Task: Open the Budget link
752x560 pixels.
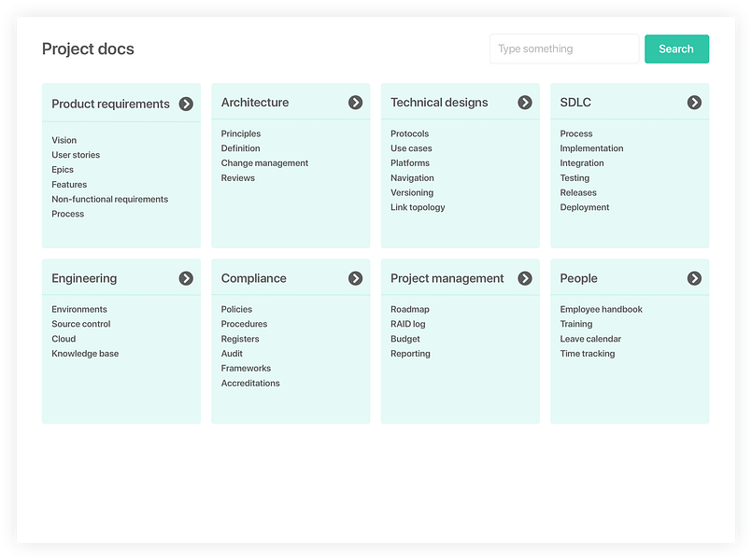Action: (x=404, y=339)
